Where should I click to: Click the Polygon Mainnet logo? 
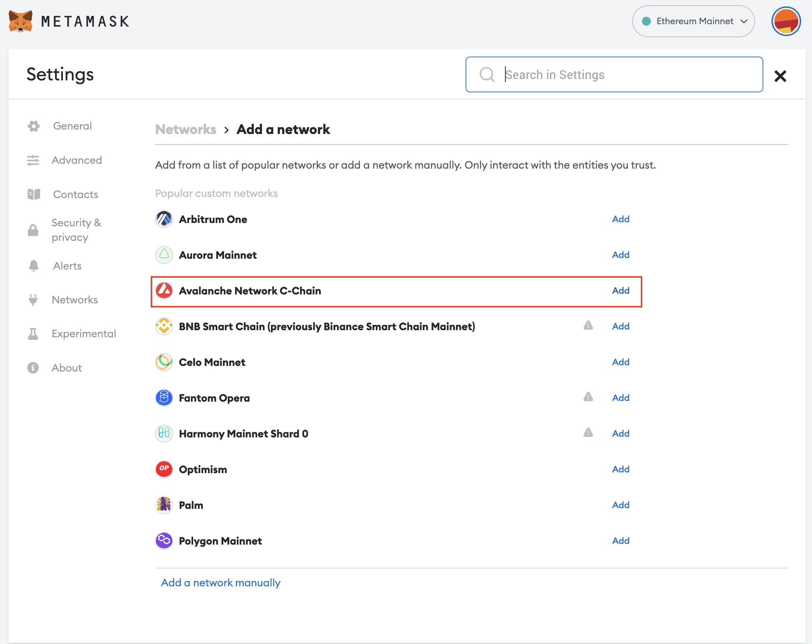(x=164, y=541)
